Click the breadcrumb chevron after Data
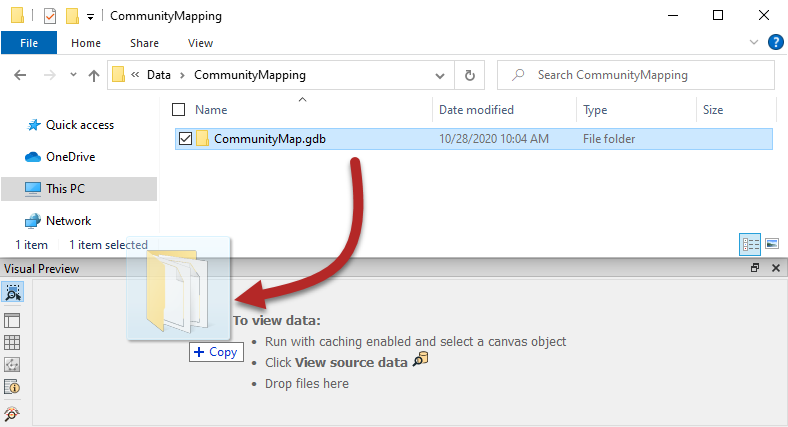The image size is (788, 427). click(x=182, y=75)
